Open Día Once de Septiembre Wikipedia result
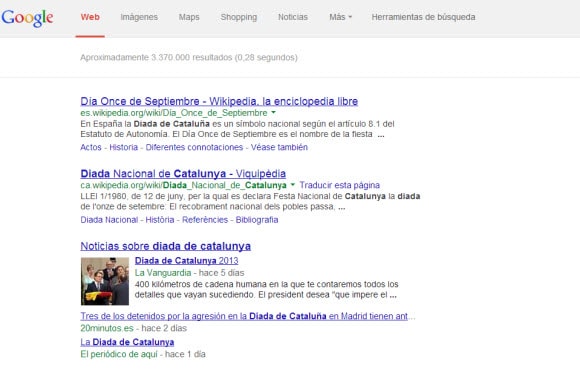 (219, 101)
